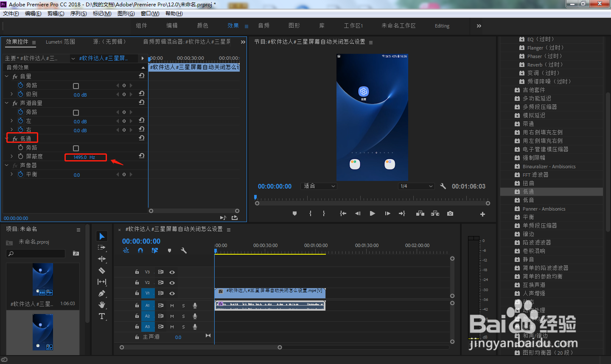Go to Out point in Program monitor
Viewport: 611px width, 364px height.
pos(402,214)
